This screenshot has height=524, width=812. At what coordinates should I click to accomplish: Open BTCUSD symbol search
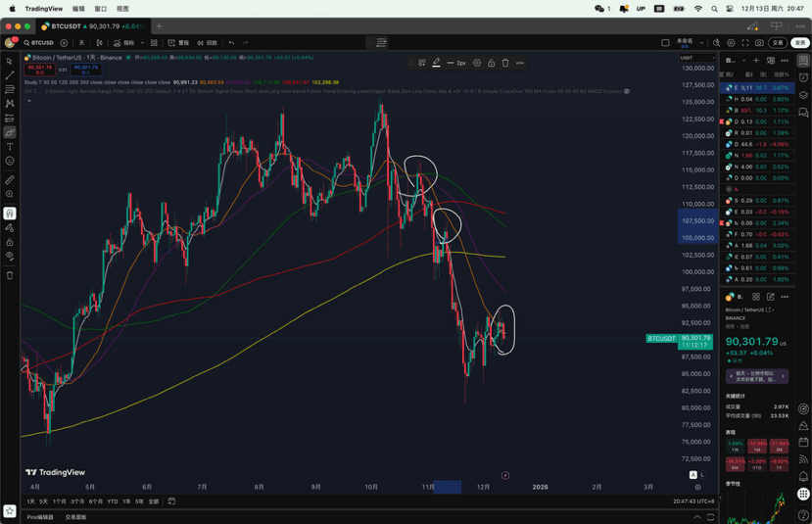38,43
